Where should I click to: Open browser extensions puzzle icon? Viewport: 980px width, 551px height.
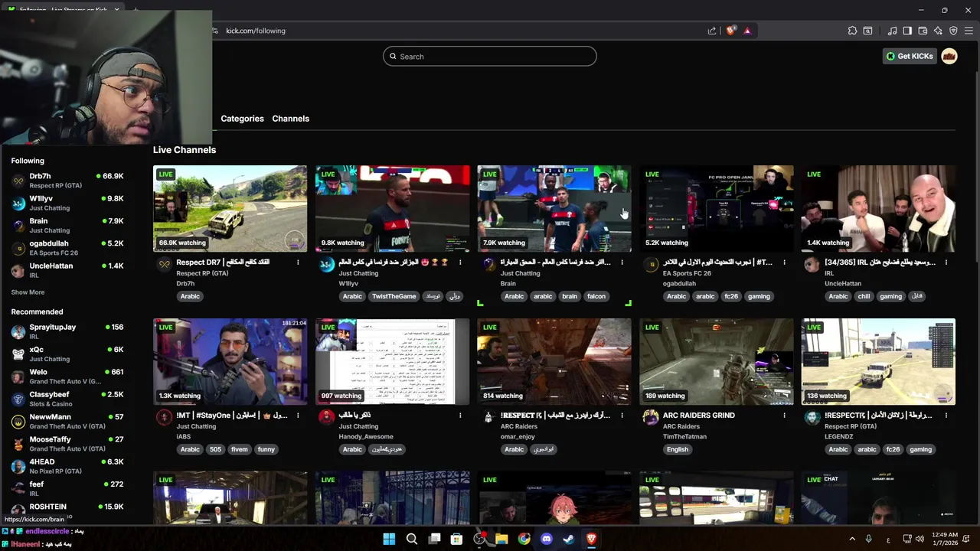[x=852, y=31]
